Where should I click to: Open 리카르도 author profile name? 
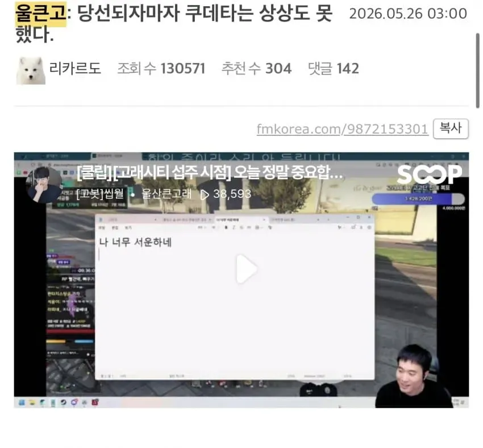(75, 68)
